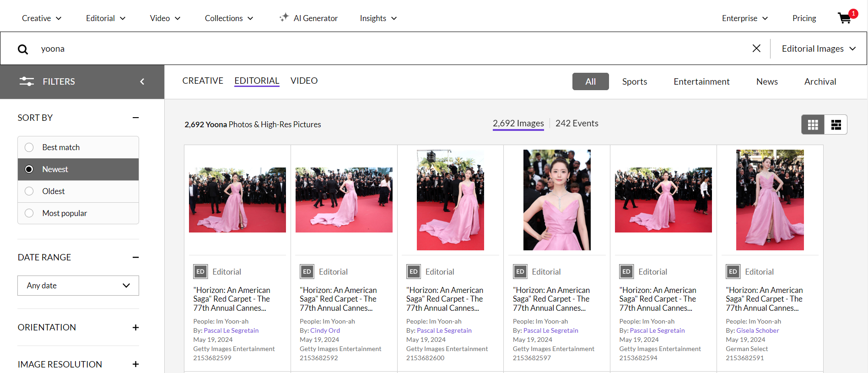The width and height of the screenshot is (868, 373).
Task: Open the Any date dropdown
Action: pyautogui.click(x=78, y=286)
